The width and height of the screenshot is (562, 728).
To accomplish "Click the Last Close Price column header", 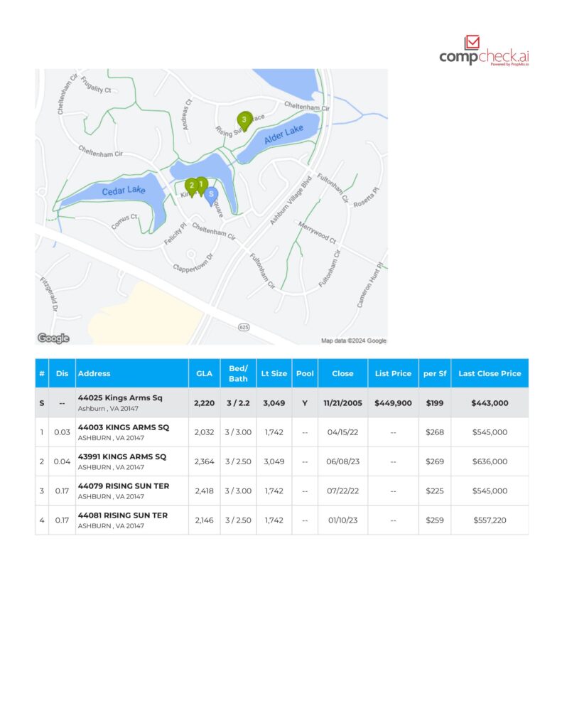I will (x=490, y=373).
